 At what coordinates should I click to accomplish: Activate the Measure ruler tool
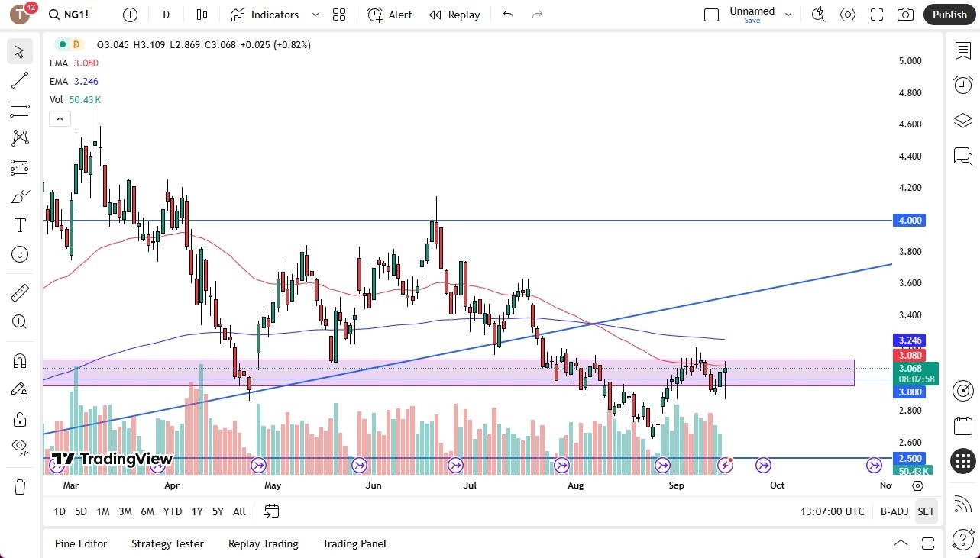click(19, 292)
